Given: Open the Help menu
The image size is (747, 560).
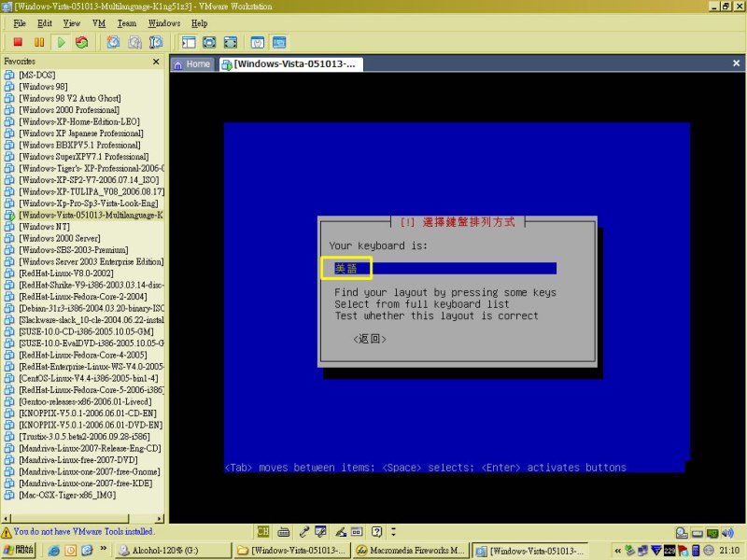Looking at the screenshot, I should point(199,22).
